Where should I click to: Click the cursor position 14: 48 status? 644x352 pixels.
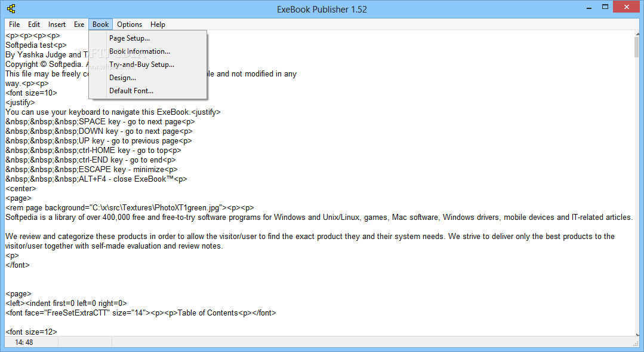(24, 342)
